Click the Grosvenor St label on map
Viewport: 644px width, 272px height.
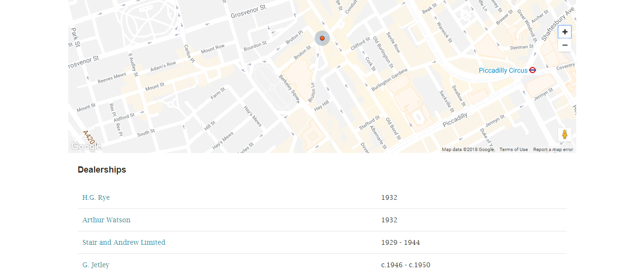coord(248,11)
